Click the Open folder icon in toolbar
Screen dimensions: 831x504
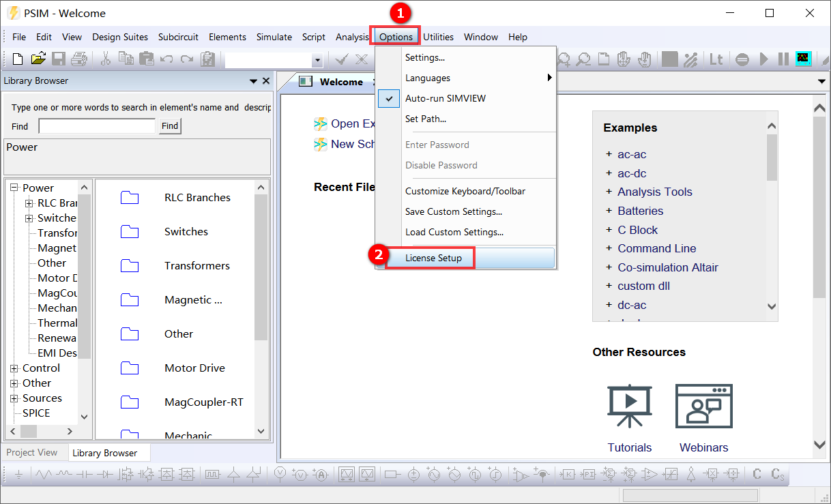38,59
